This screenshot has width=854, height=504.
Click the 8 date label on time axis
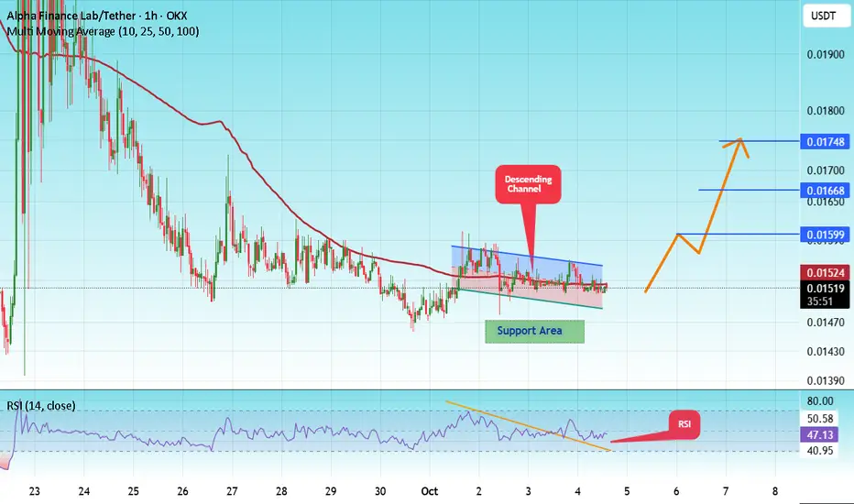[775, 491]
